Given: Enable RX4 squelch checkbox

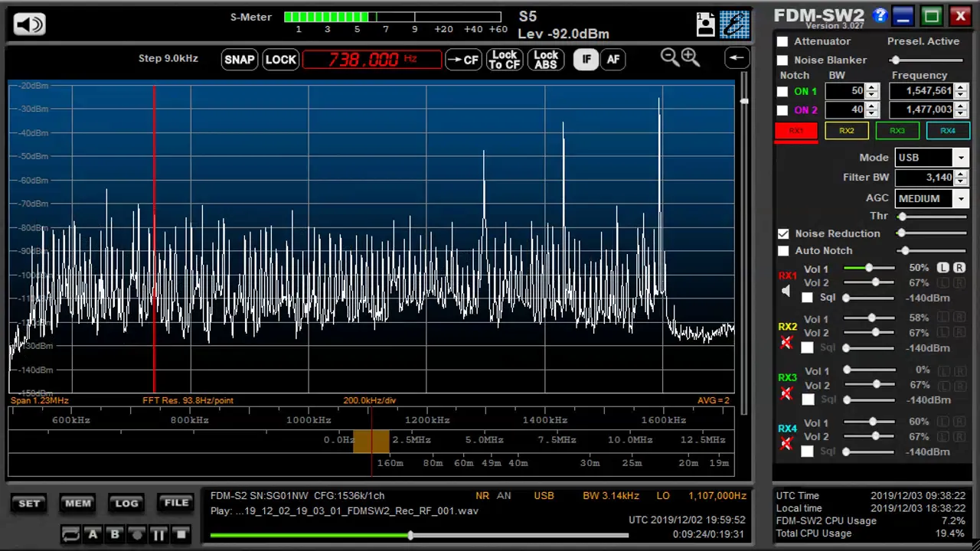Looking at the screenshot, I should pos(807,452).
